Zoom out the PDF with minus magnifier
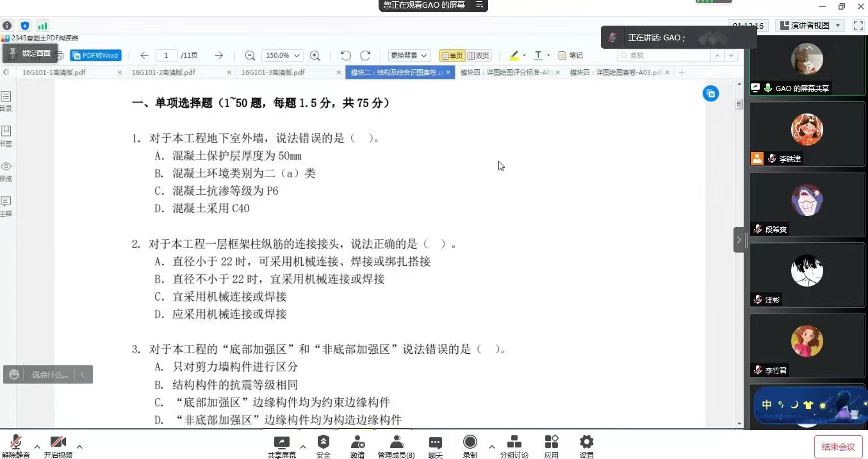The width and height of the screenshot is (868, 459). [x=250, y=56]
